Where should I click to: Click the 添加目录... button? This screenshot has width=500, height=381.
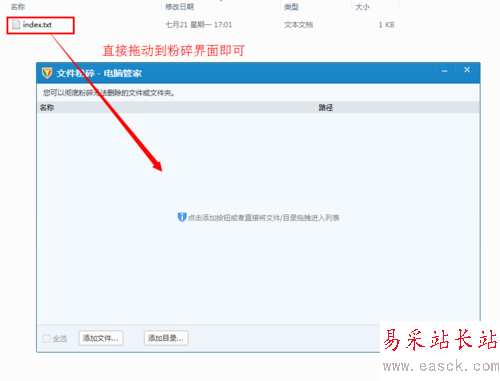(166, 338)
